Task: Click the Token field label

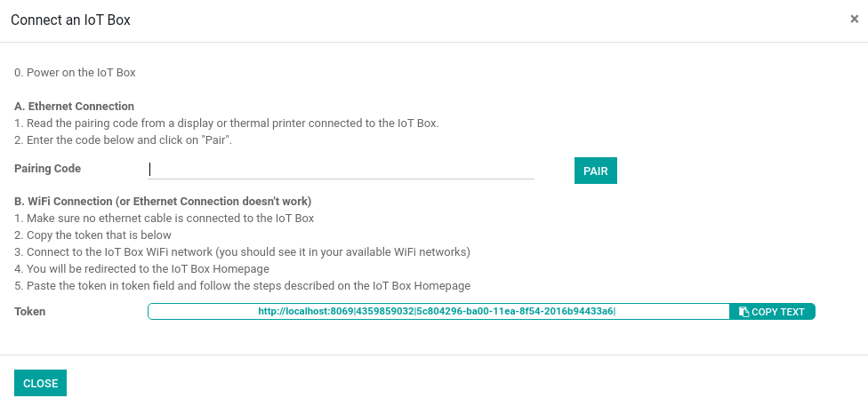Action: click(30, 312)
